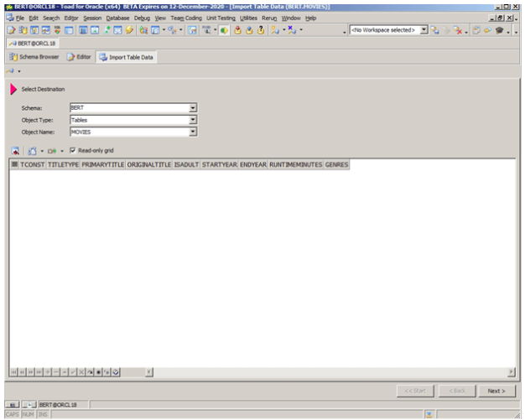Open the File menu
525x420 pixels.
20,18
